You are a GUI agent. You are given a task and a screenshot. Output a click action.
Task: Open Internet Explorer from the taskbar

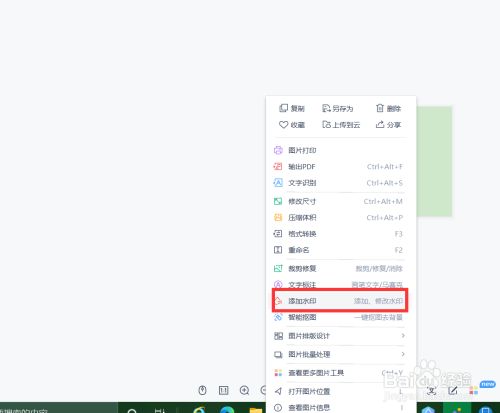(x=199, y=410)
